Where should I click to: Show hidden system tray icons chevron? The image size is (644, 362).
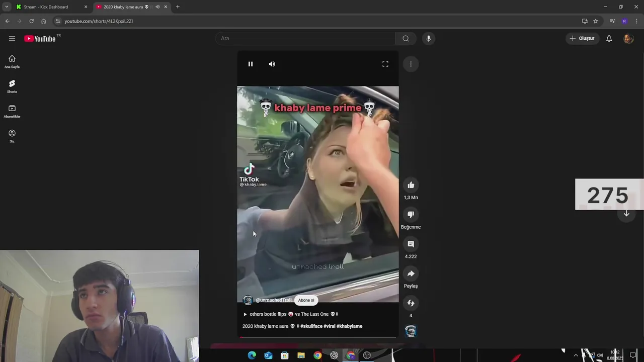coord(576,355)
